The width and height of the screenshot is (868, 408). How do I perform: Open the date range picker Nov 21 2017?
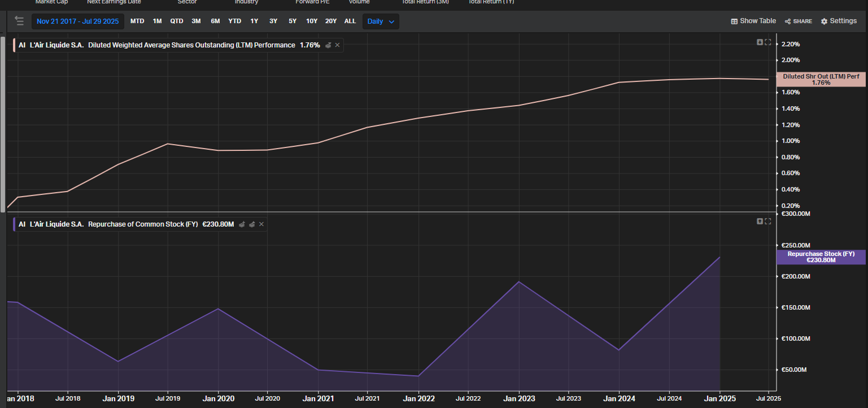tap(77, 21)
